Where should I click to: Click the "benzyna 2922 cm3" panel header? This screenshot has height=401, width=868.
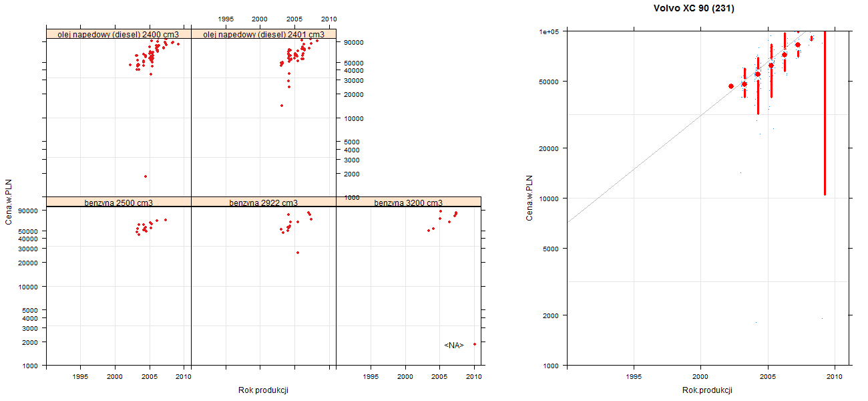264,202
